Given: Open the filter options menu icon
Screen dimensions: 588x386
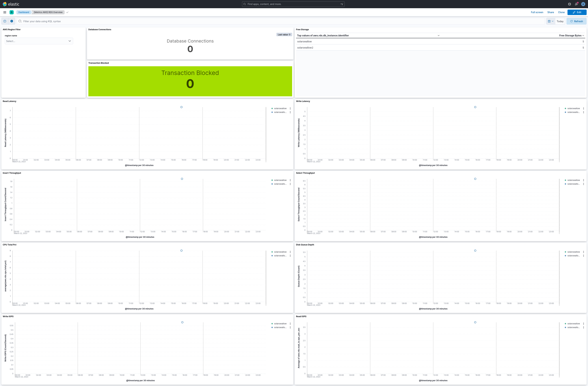Looking at the screenshot, I should coord(5,21).
